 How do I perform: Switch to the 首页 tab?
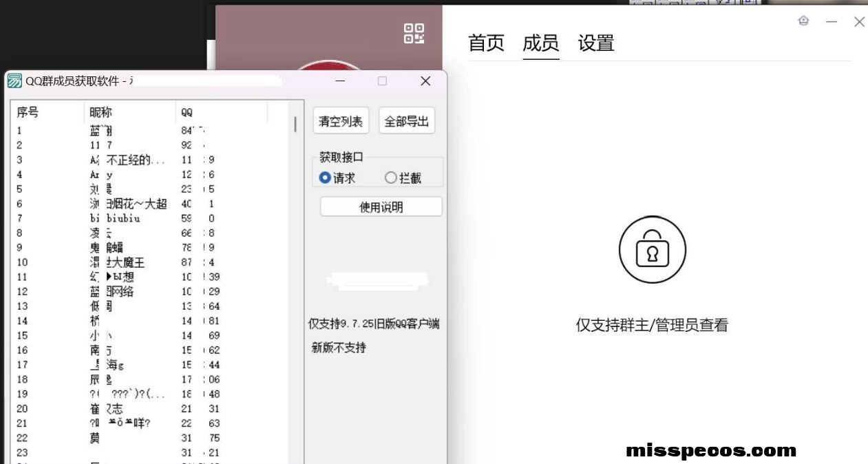point(486,43)
